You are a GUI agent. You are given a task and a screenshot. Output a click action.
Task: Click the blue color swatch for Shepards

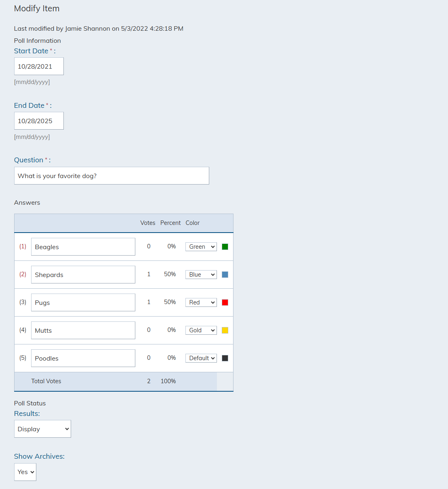point(225,275)
